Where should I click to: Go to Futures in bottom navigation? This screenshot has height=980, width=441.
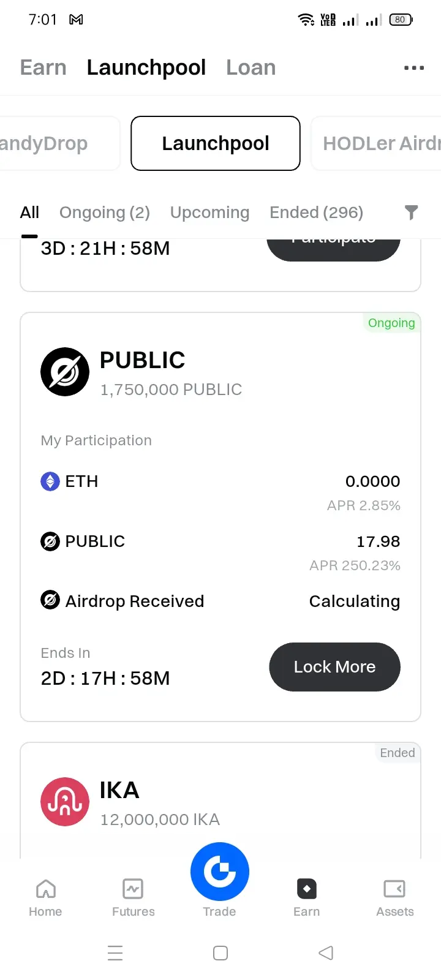click(133, 898)
